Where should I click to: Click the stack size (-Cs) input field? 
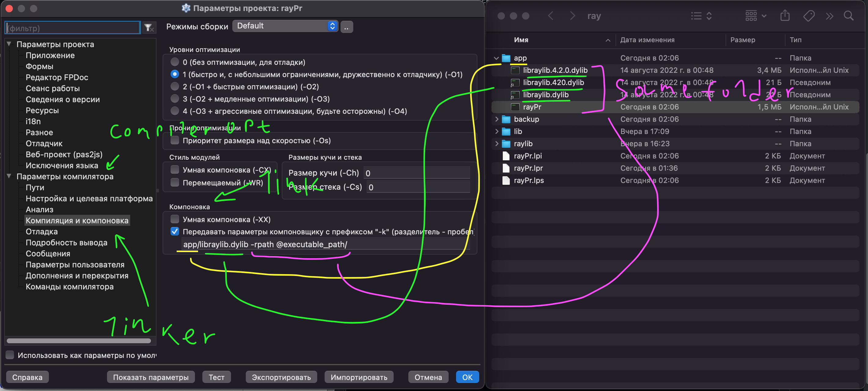click(418, 187)
